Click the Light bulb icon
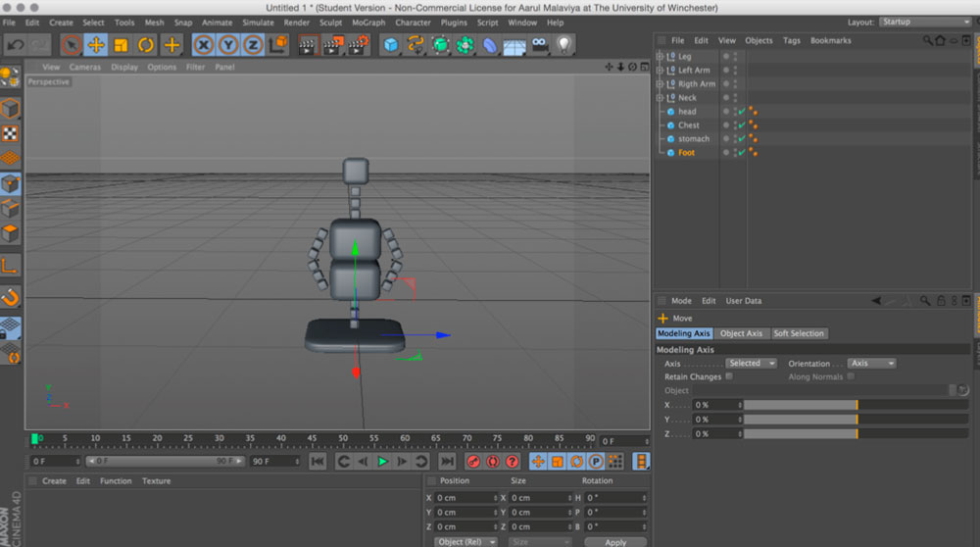Viewport: 980px width, 547px height. (563, 45)
